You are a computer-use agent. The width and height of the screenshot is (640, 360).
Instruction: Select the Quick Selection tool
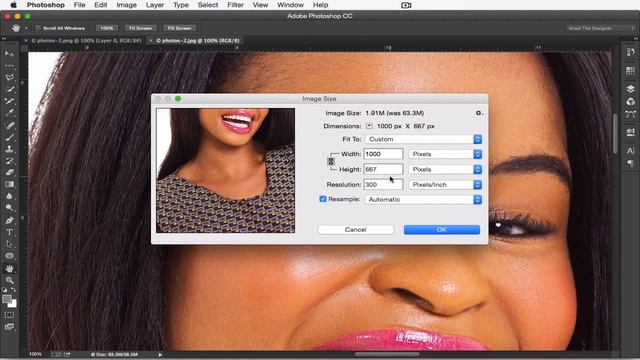(9, 89)
